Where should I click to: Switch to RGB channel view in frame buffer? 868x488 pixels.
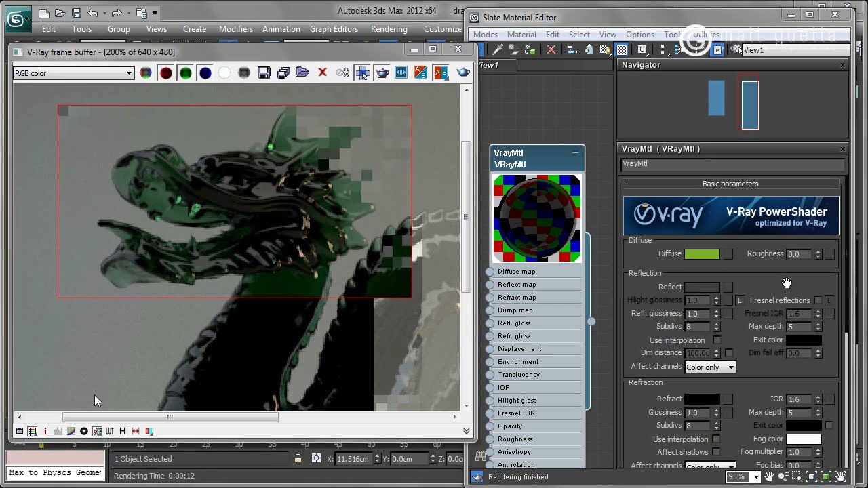(x=146, y=73)
